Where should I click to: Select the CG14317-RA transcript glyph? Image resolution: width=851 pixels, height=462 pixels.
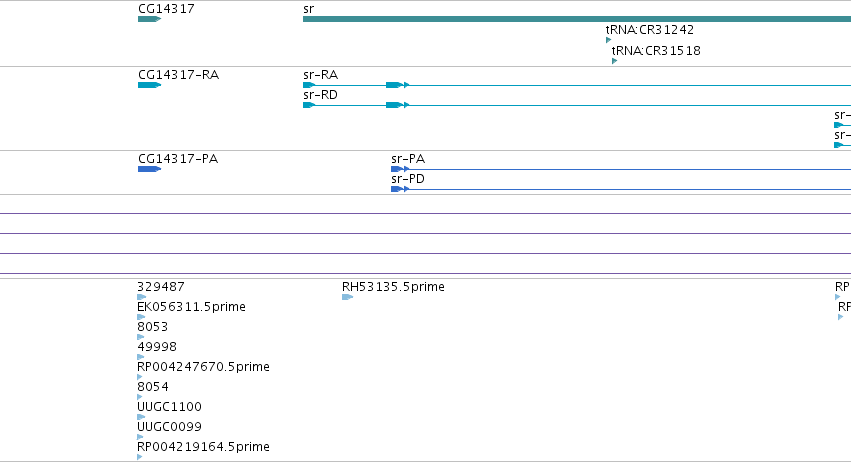click(x=149, y=85)
